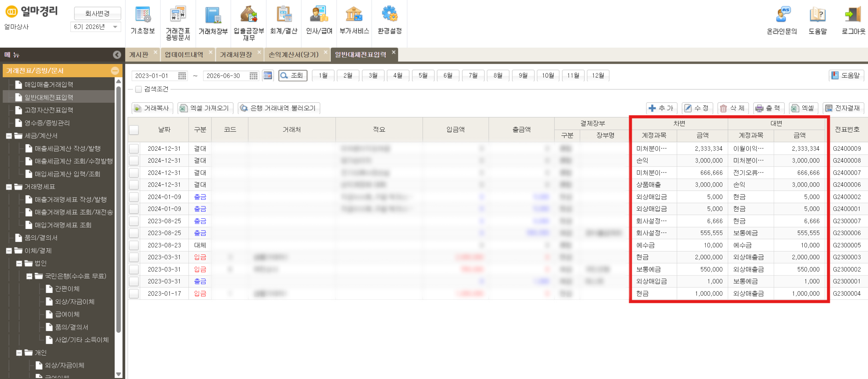
Task: Check the row for voucher G2300005
Action: pyautogui.click(x=134, y=245)
